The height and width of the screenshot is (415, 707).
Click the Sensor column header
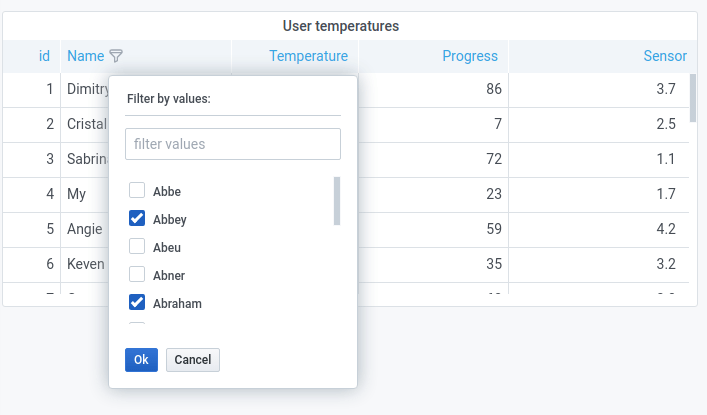point(664,56)
